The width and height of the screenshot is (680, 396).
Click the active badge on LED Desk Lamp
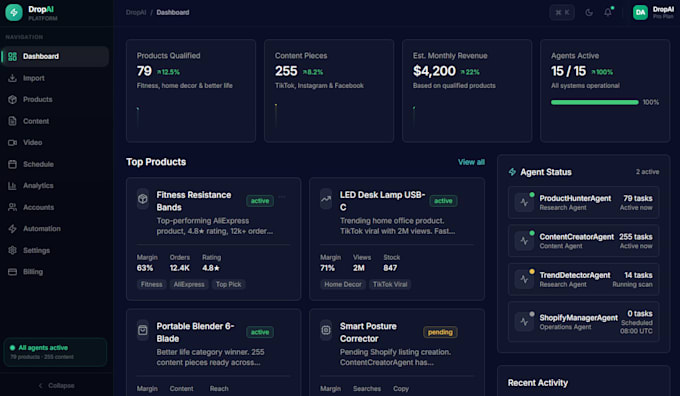pyautogui.click(x=443, y=201)
